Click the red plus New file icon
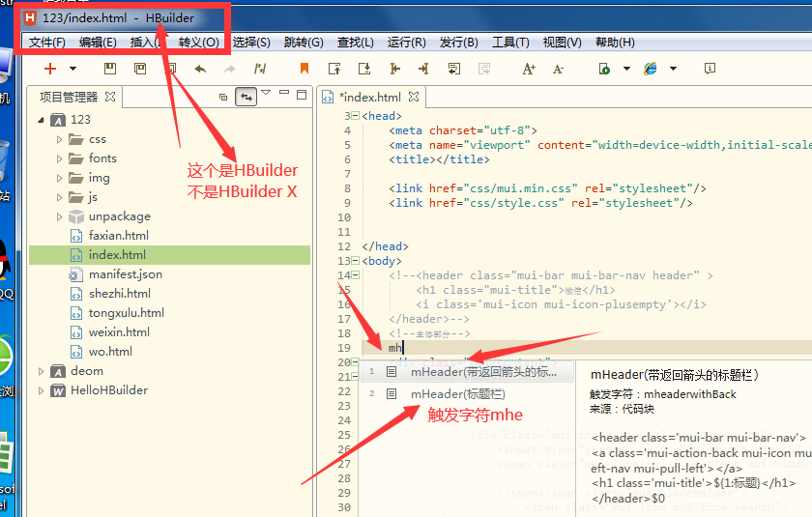This screenshot has height=517, width=812. pyautogui.click(x=50, y=69)
